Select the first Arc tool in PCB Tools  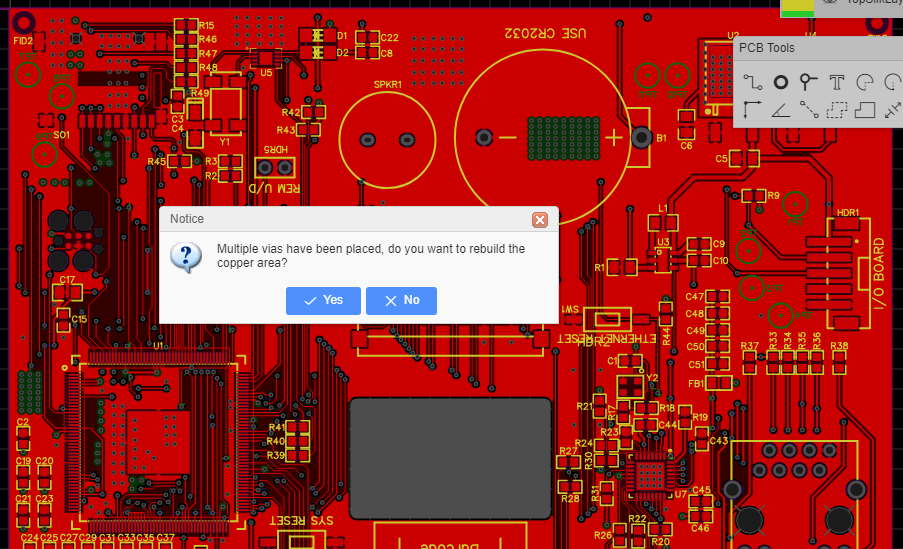click(864, 82)
